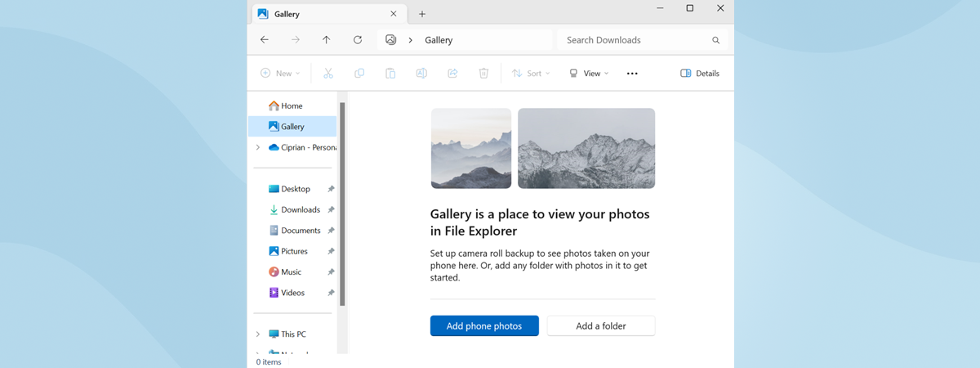
Task: Click the Delete trash icon
Action: pos(483,74)
